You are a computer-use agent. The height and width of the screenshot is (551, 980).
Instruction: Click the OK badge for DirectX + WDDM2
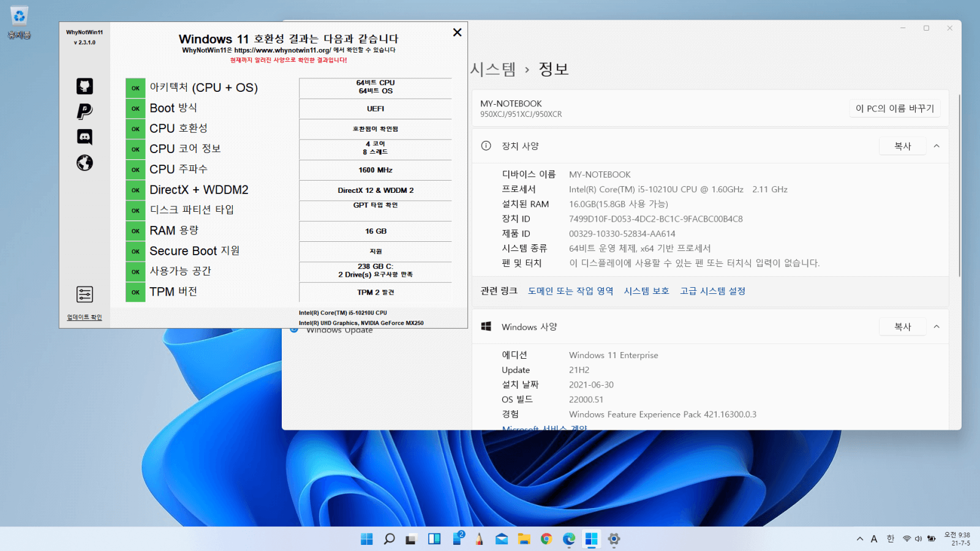point(135,190)
